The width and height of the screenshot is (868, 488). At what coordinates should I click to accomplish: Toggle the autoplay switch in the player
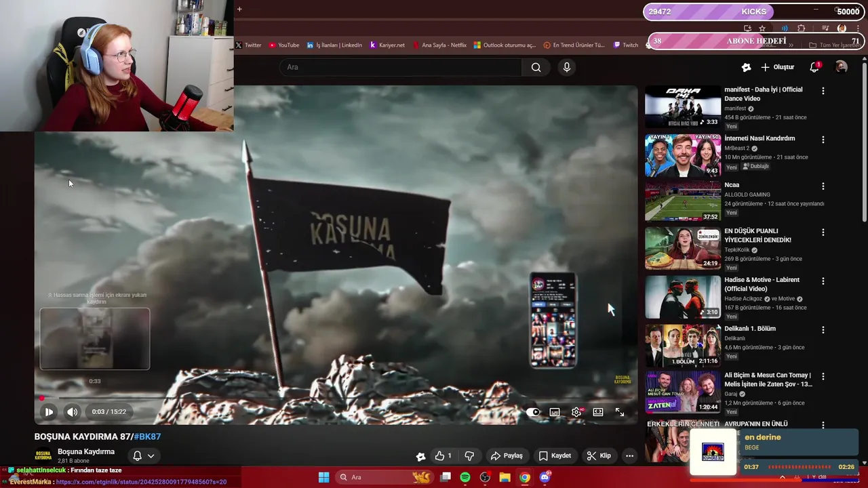(534, 412)
